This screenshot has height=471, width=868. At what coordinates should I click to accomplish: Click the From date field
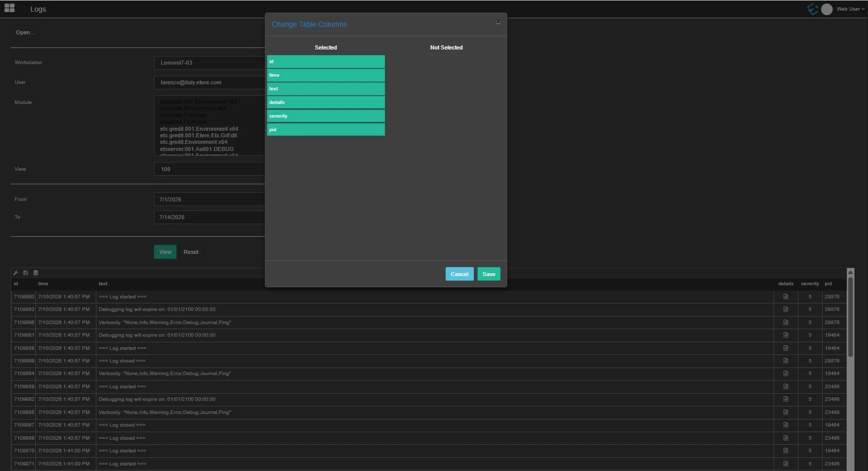[x=209, y=199]
